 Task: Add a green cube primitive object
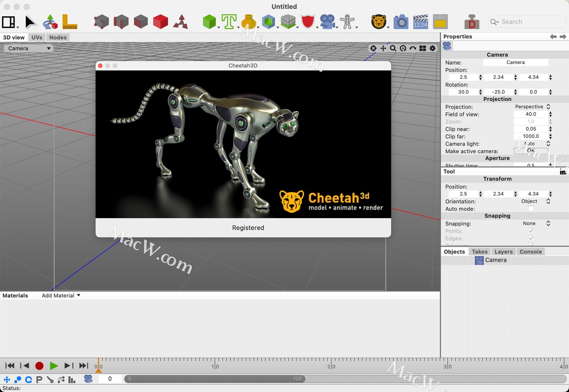pyautogui.click(x=209, y=22)
